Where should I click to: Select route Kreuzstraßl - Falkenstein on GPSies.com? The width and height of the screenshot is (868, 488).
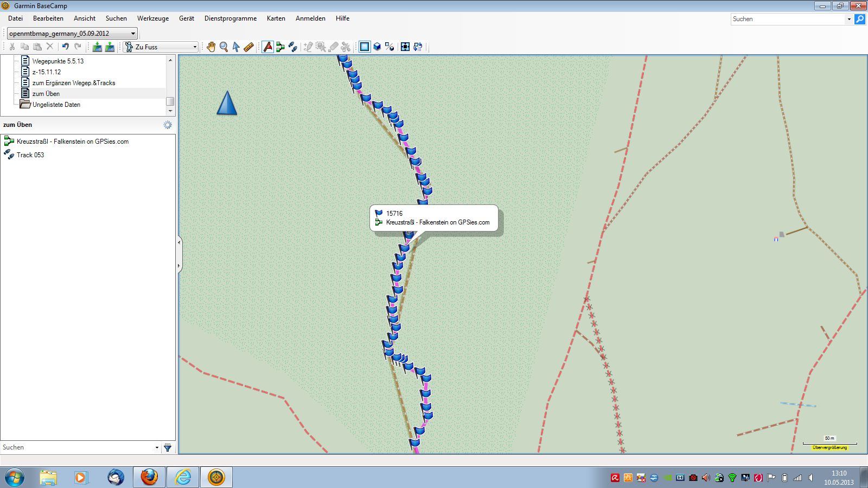coord(72,142)
